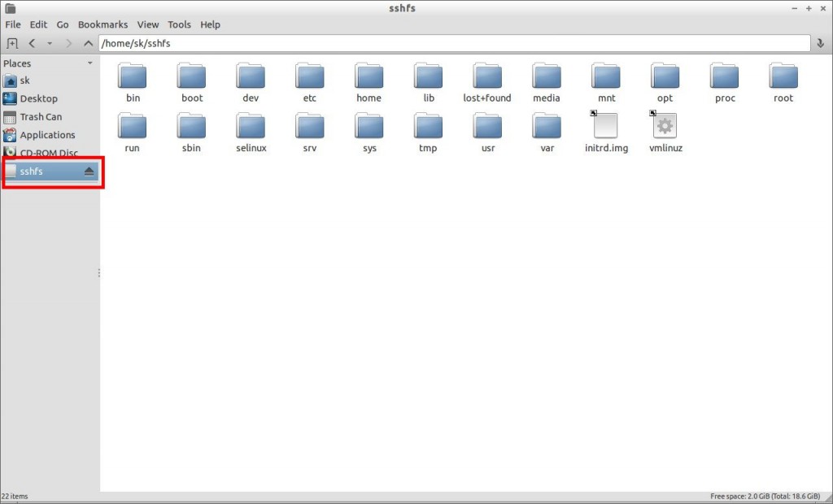Eject the sshfs mount
This screenshot has height=504, width=833.
pyautogui.click(x=89, y=172)
